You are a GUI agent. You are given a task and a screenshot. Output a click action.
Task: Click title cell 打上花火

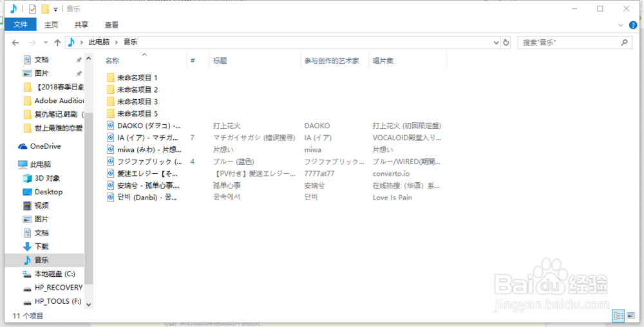point(227,126)
